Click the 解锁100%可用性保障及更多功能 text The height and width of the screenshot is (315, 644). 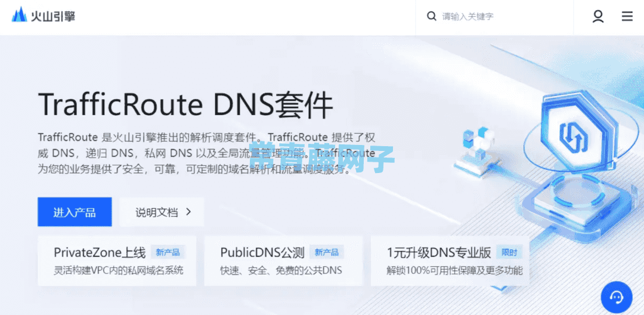tap(454, 271)
